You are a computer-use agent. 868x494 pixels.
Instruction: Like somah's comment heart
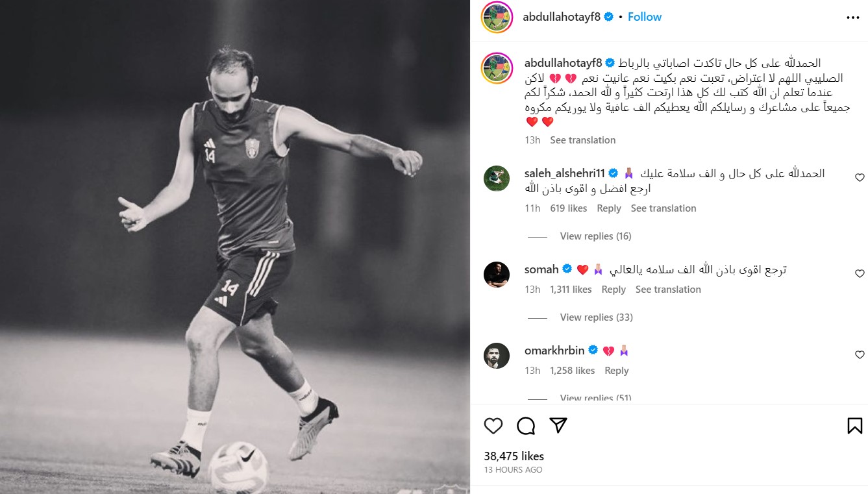pyautogui.click(x=860, y=274)
